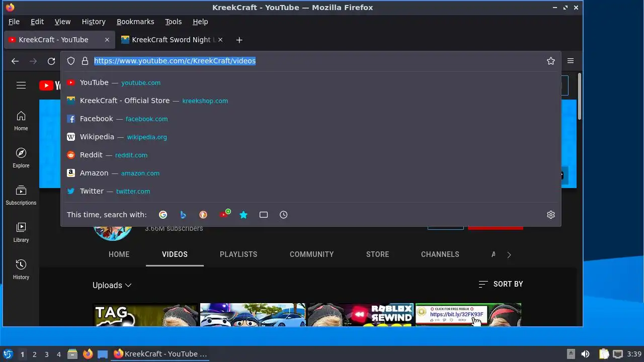
Task: Open the SORT BY menu
Action: coord(501,284)
